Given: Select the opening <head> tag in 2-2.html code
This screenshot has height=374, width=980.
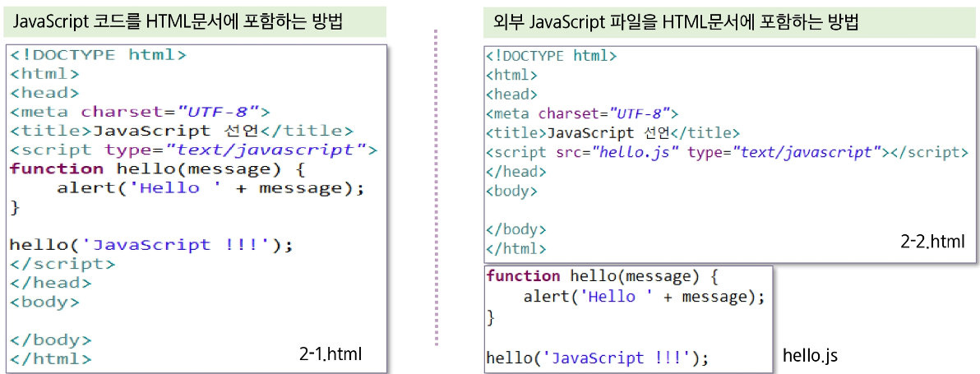Looking at the screenshot, I should (512, 95).
